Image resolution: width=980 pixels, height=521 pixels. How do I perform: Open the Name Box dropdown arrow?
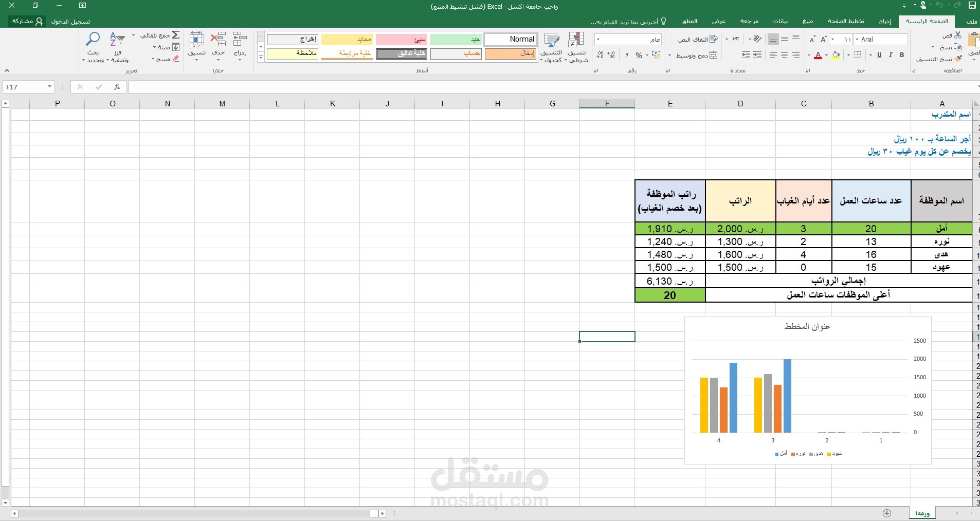coord(49,87)
